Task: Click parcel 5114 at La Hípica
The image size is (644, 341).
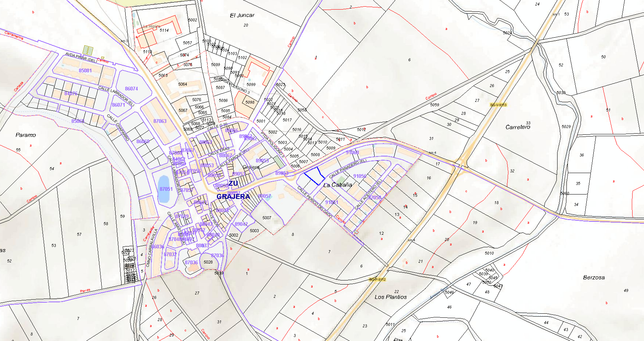Action: point(164,30)
